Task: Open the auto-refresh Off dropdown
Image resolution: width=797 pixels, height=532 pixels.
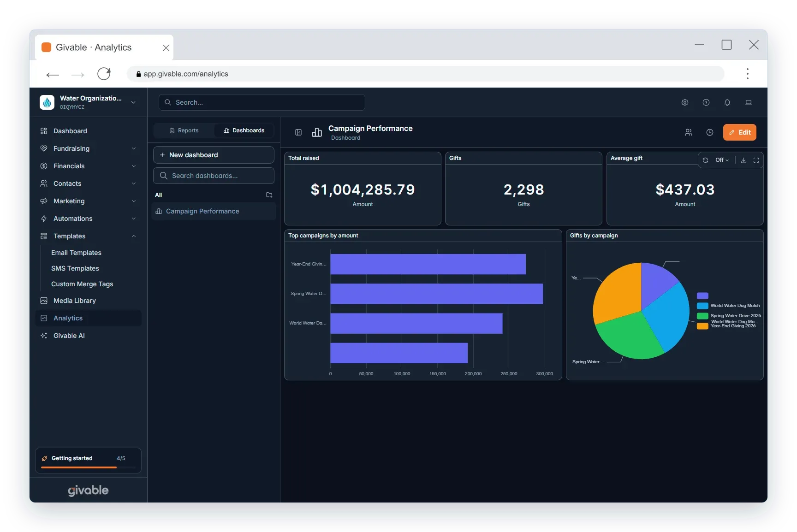Action: (x=722, y=160)
